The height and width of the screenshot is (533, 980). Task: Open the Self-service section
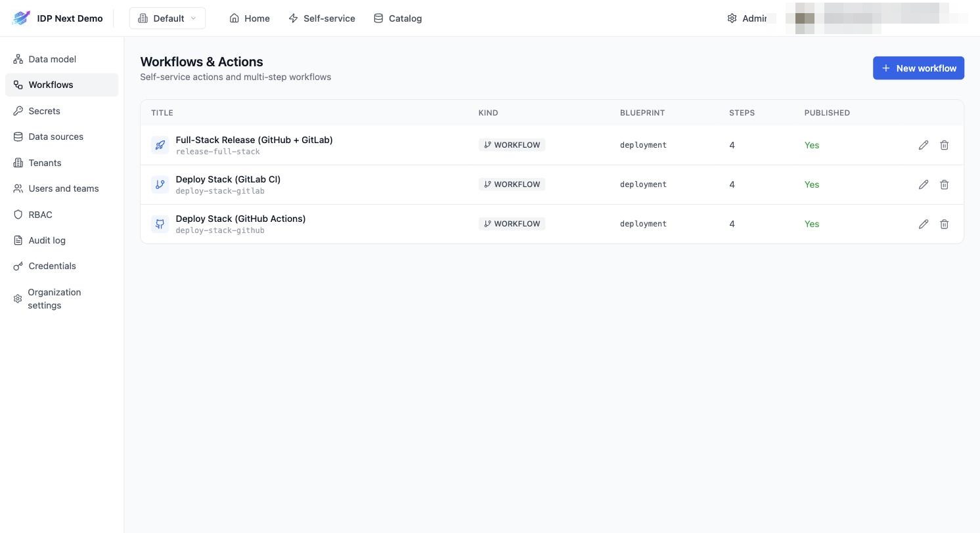tap(322, 18)
